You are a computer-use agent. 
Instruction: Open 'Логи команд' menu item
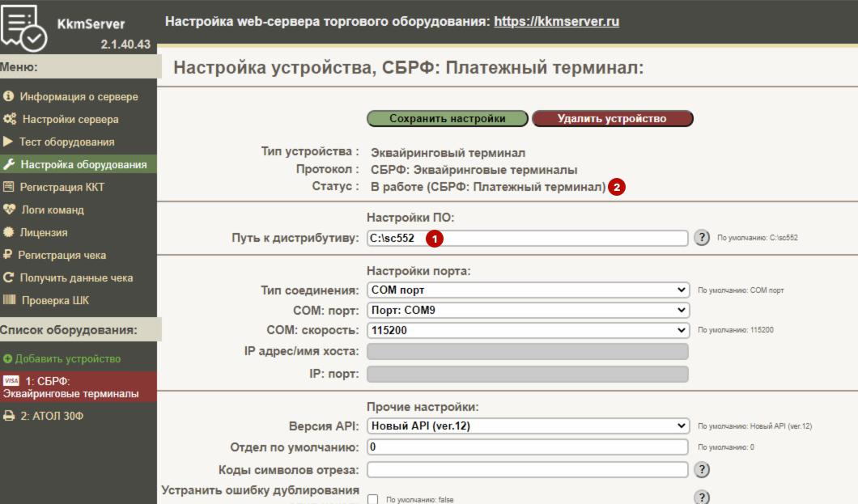[x=79, y=210]
